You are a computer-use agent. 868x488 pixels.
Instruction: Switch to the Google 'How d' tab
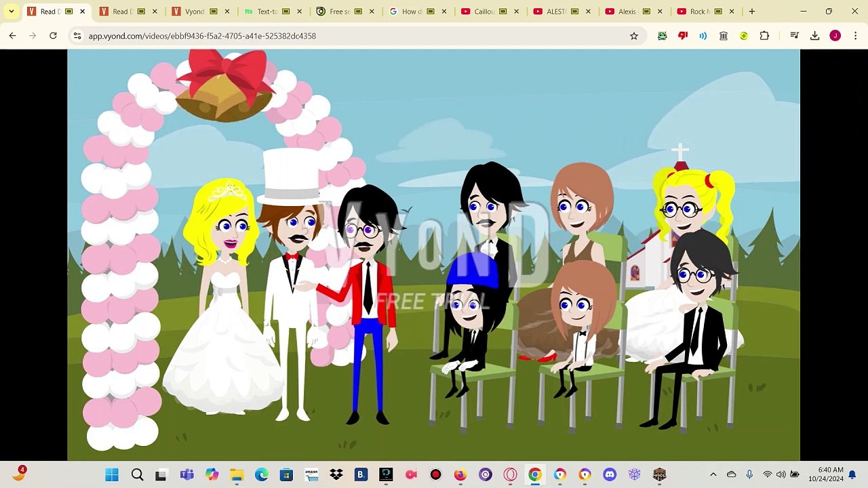pos(418,12)
